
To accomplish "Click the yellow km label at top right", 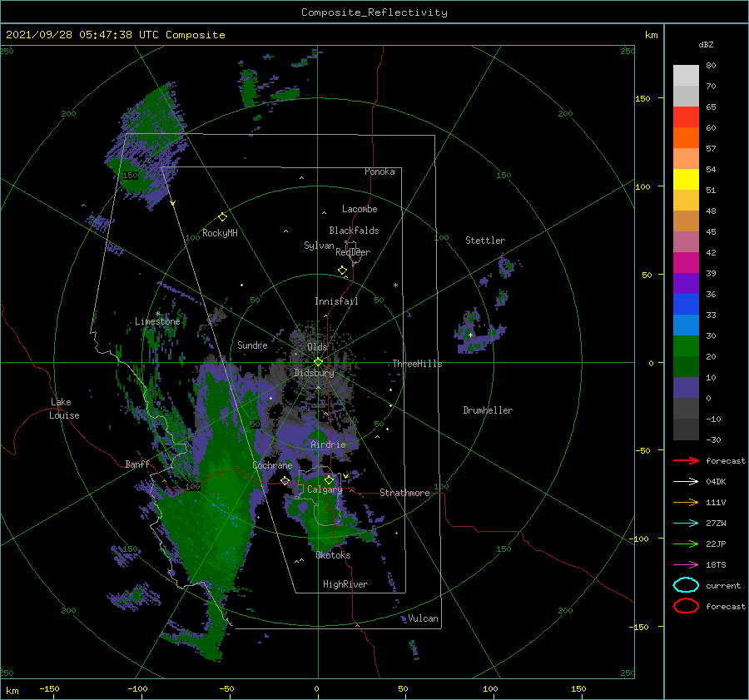I will [651, 35].
